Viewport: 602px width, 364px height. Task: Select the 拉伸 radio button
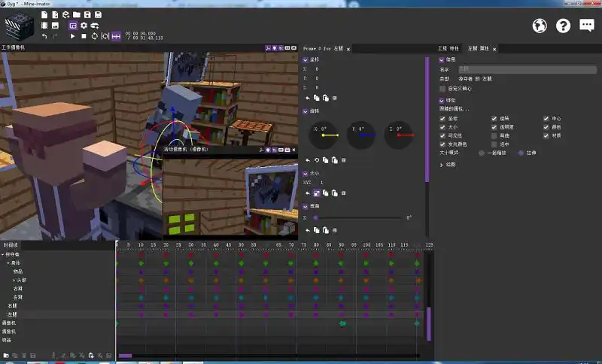click(x=521, y=153)
